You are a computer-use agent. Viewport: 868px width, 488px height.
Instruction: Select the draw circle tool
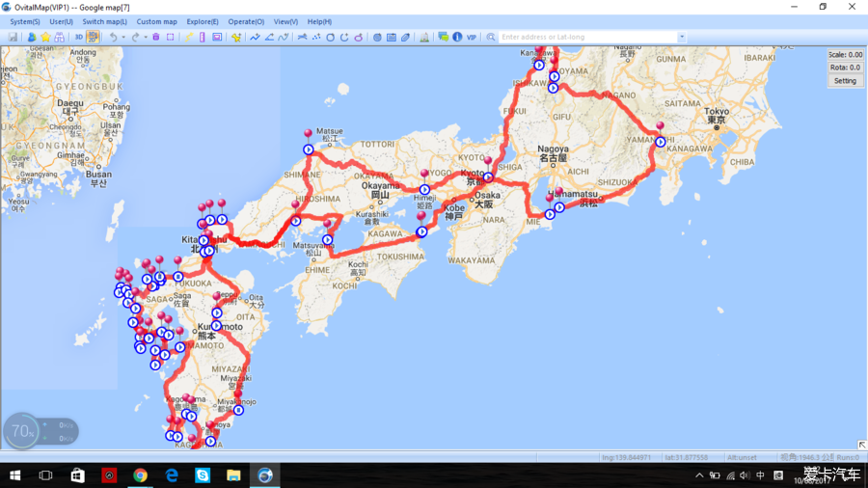(331, 37)
